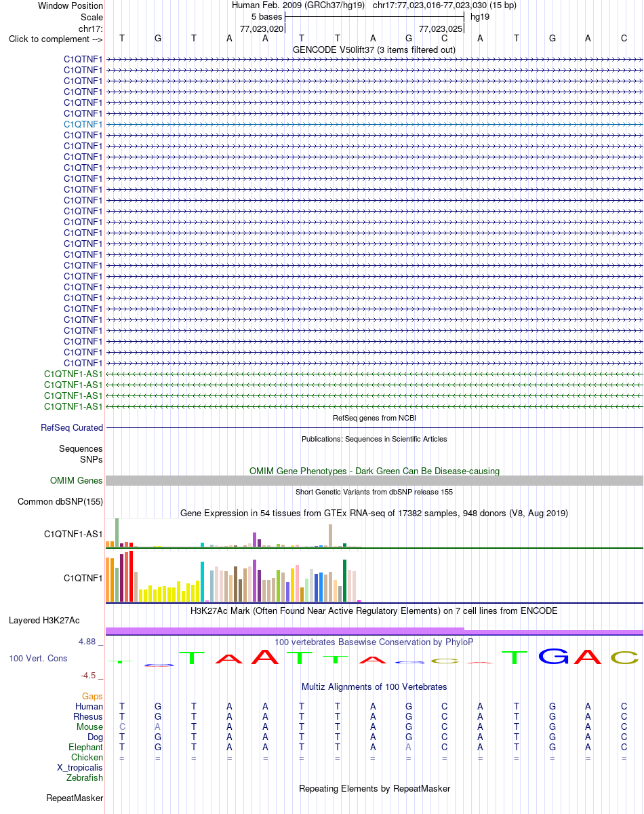Open the OMIM Gene Phenotypes track title
Viewport: 644px width, 814px height.
point(374,471)
